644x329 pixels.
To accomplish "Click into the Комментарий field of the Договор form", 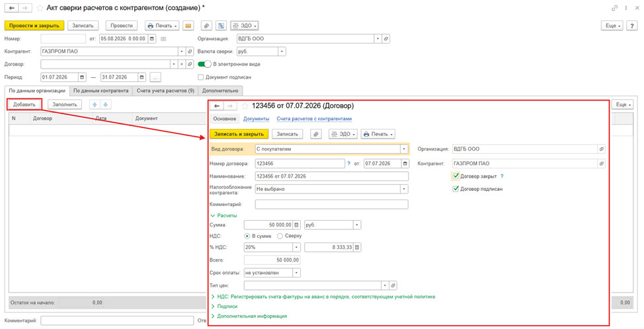I will coord(331,204).
